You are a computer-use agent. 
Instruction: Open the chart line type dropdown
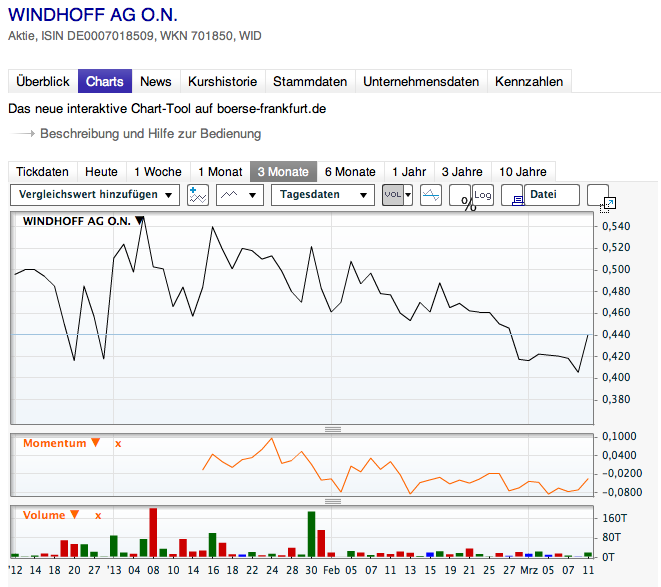(x=240, y=195)
